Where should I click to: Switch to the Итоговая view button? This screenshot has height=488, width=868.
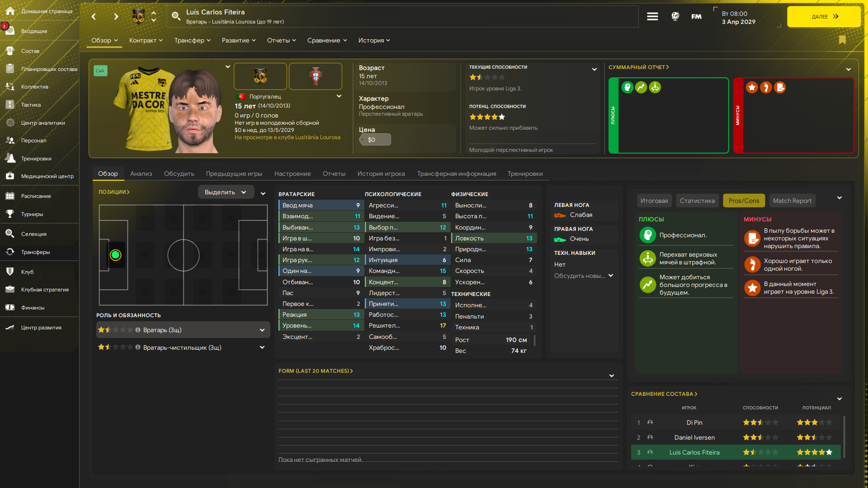point(654,201)
